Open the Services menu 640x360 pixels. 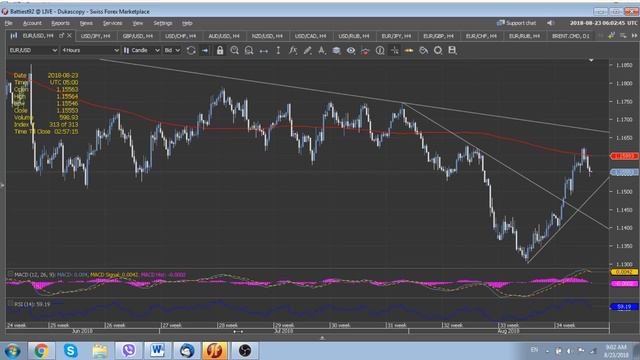click(x=113, y=23)
